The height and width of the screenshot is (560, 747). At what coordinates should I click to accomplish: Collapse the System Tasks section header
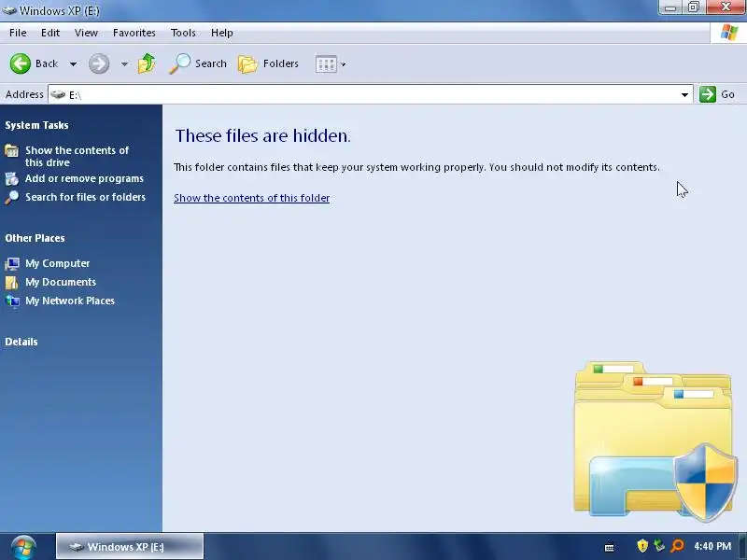[x=36, y=125]
